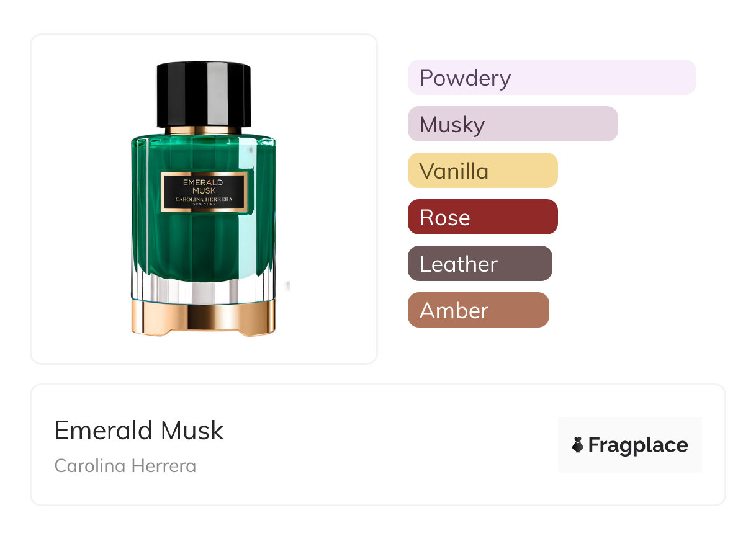The height and width of the screenshot is (536, 756).
Task: Click the Leather accord bar
Action: tap(480, 264)
